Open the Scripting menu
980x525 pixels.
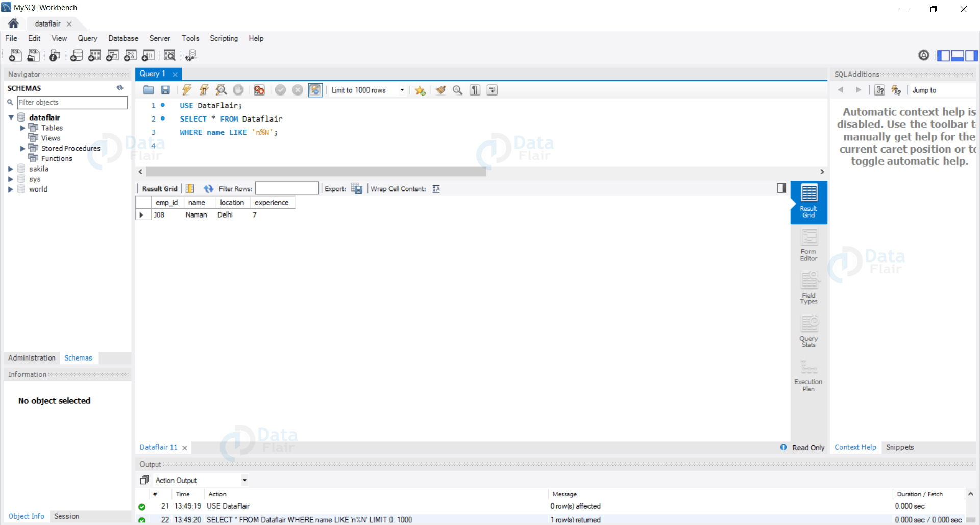point(224,38)
